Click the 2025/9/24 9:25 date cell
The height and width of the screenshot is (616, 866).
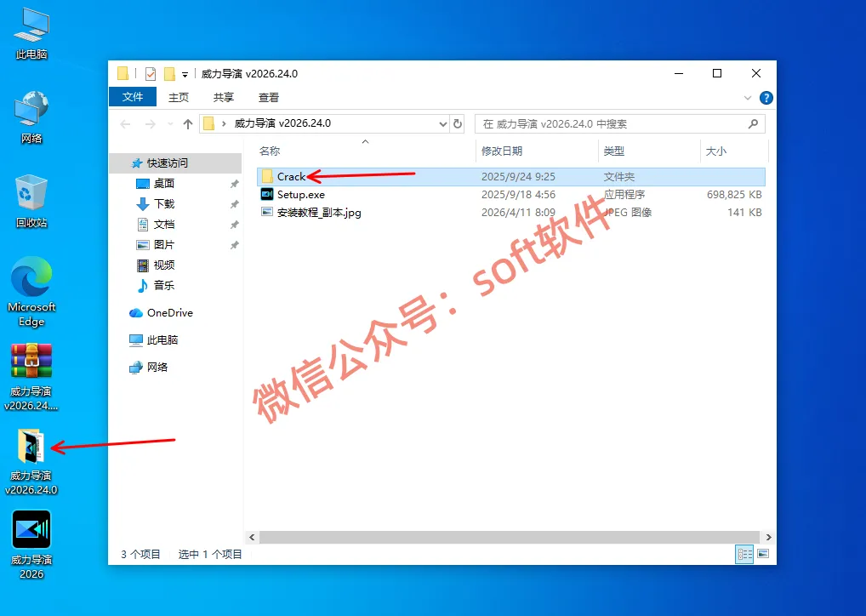518,177
